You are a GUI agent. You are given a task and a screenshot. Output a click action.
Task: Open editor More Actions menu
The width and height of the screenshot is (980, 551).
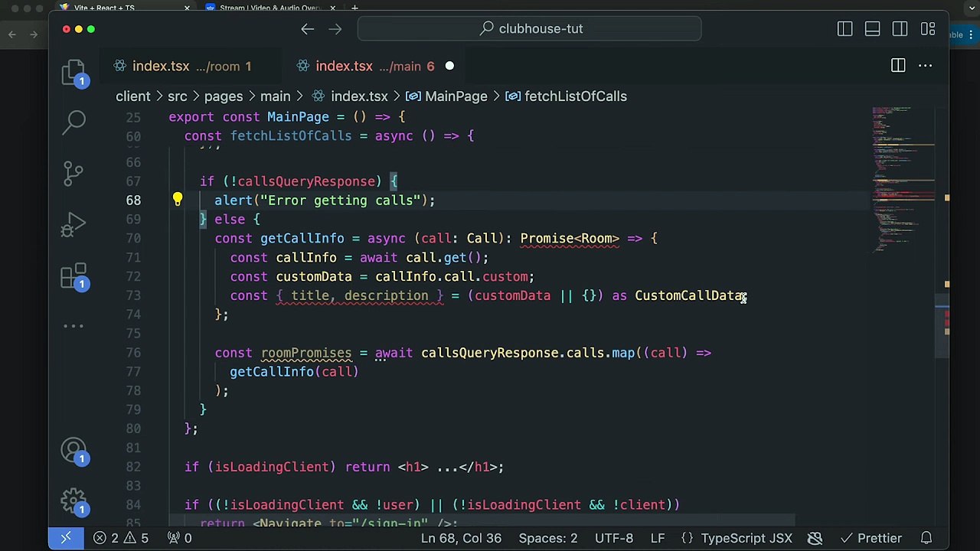(x=926, y=66)
